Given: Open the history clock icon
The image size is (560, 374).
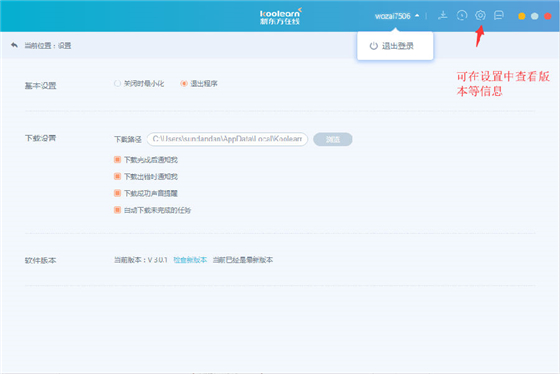Looking at the screenshot, I should (462, 15).
